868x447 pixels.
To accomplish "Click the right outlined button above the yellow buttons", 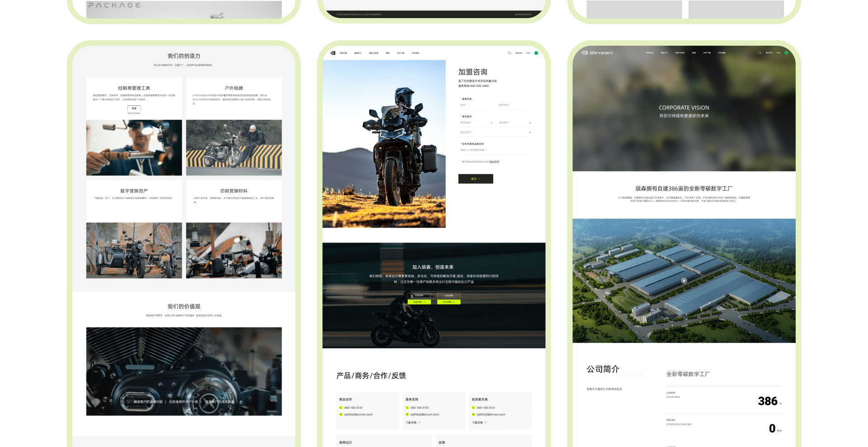I will click(x=448, y=295).
